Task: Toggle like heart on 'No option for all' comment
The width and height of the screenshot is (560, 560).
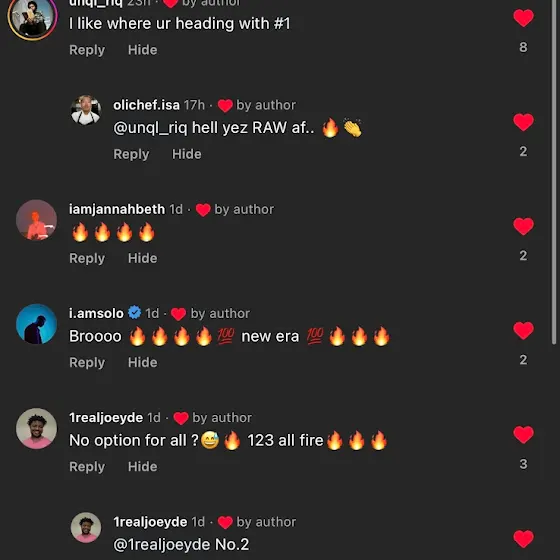Action: point(523,435)
